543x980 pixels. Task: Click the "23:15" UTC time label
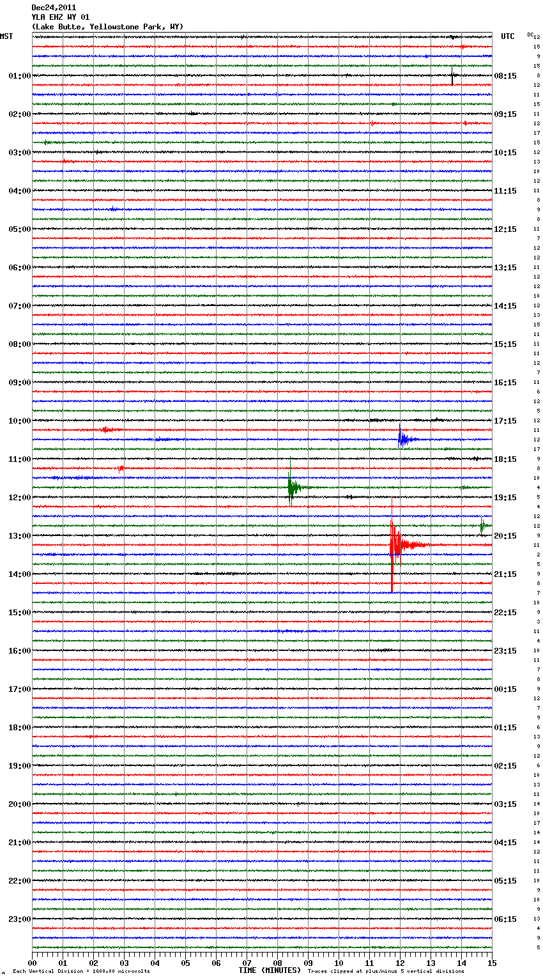tap(505, 651)
